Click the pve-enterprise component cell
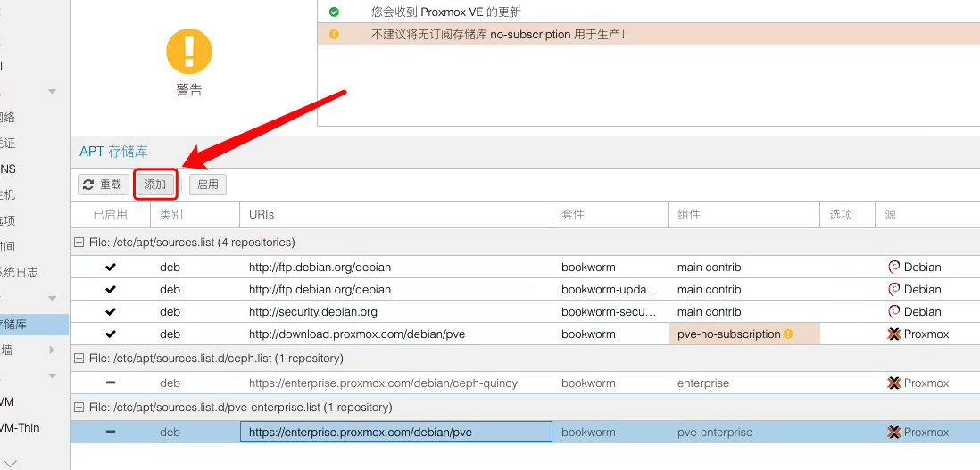Image resolution: width=980 pixels, height=470 pixels. [x=743, y=432]
